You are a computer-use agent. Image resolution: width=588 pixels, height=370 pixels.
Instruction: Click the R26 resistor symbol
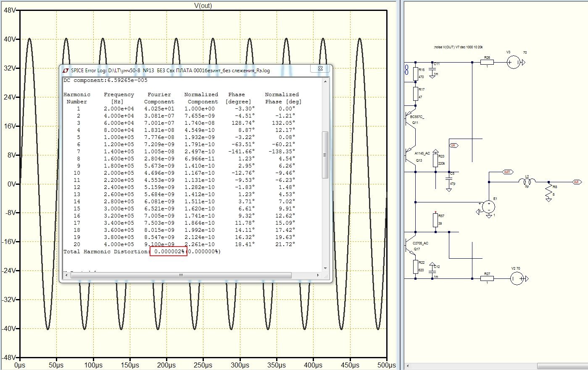click(487, 62)
